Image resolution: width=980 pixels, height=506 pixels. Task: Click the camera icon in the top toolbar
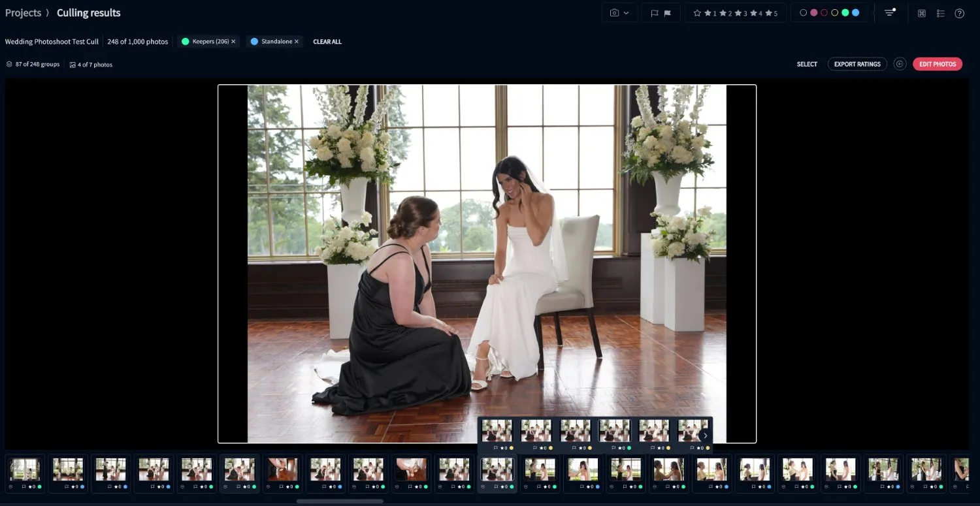tap(614, 12)
